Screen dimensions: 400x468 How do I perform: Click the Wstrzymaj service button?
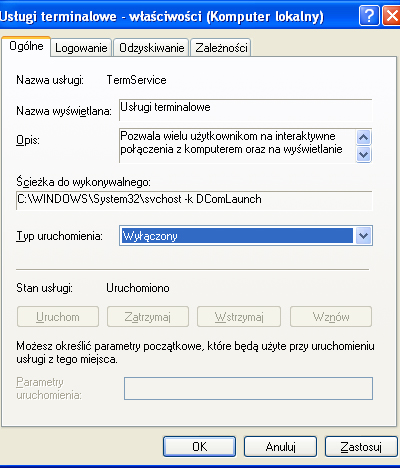(x=239, y=317)
